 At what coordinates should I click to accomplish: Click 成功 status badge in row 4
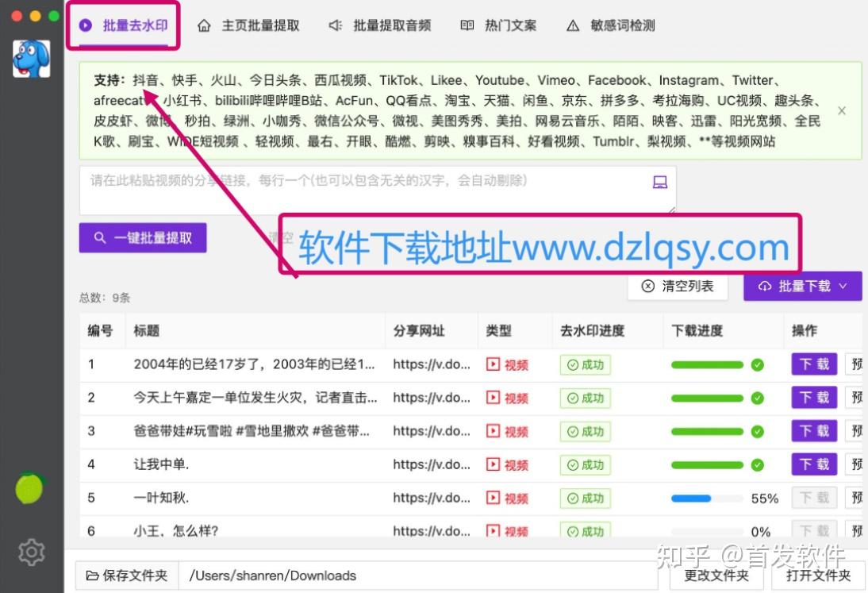[x=585, y=465]
